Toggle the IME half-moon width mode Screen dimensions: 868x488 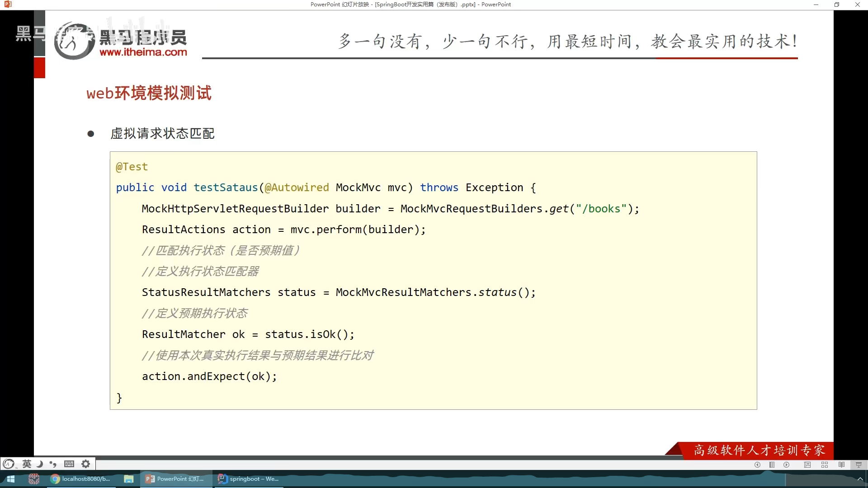coord(40,464)
